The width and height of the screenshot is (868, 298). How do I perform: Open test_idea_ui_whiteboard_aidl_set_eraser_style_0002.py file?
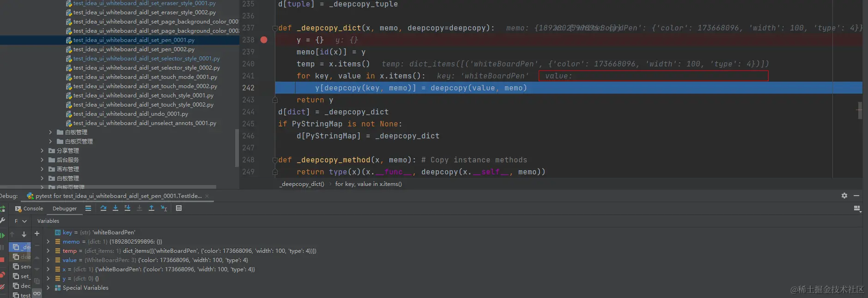pos(144,12)
